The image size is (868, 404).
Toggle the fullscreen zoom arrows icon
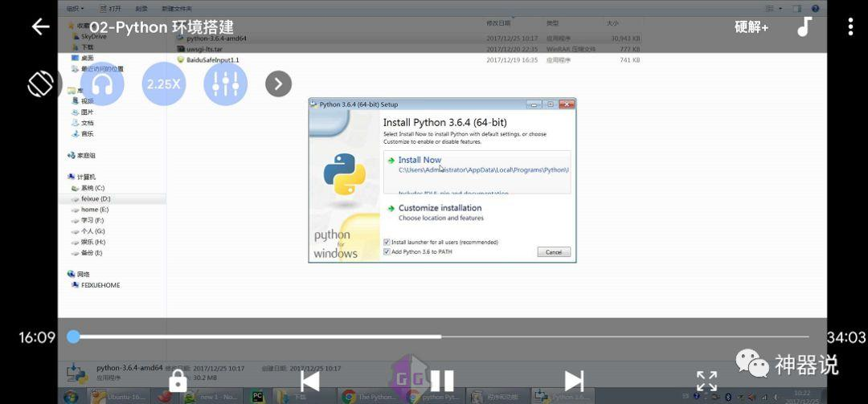click(x=707, y=381)
